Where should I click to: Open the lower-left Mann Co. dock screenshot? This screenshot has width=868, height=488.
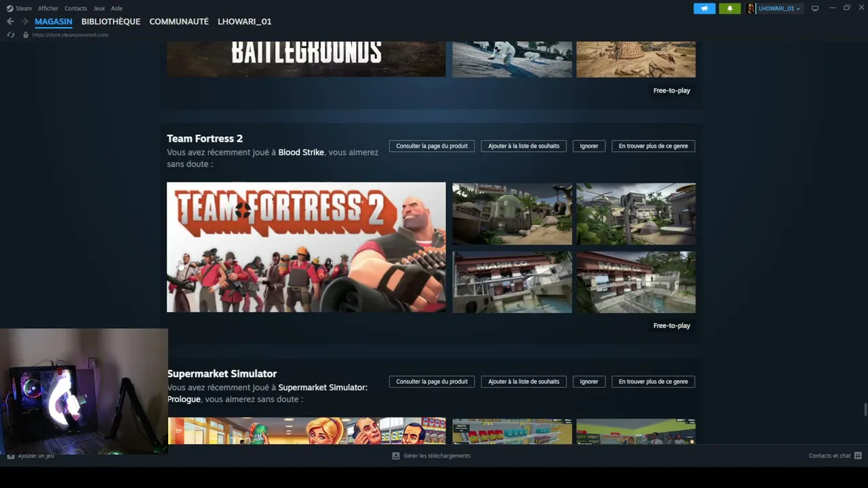pyautogui.click(x=512, y=283)
